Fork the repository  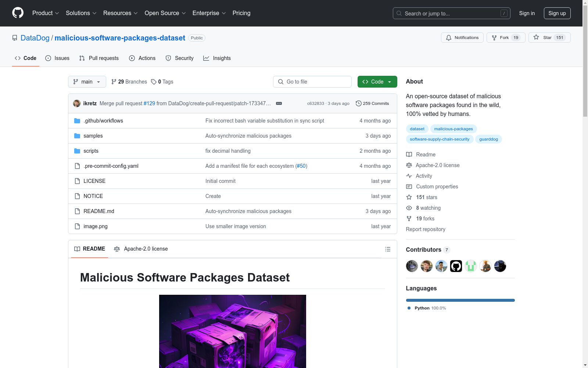[506, 38]
